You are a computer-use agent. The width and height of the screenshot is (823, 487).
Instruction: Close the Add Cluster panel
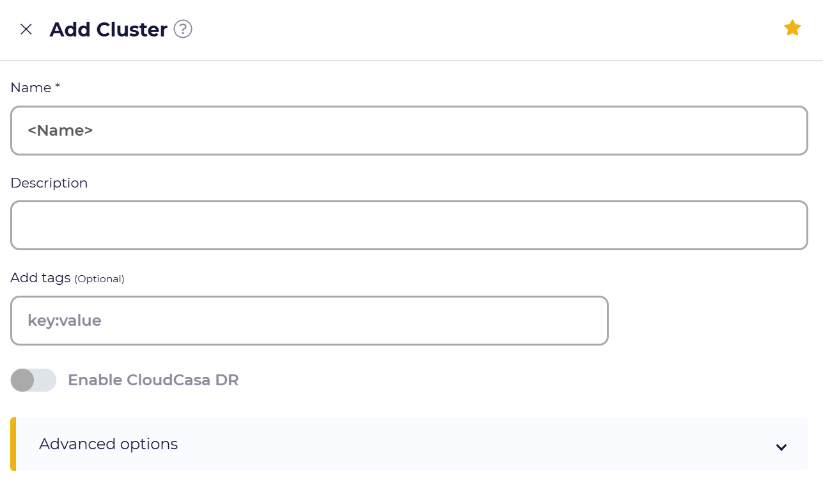(x=26, y=29)
